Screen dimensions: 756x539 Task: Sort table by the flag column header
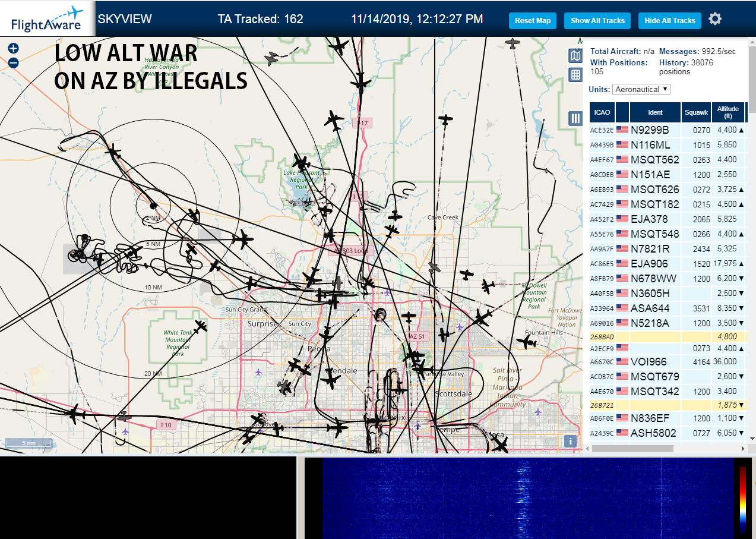click(x=622, y=112)
